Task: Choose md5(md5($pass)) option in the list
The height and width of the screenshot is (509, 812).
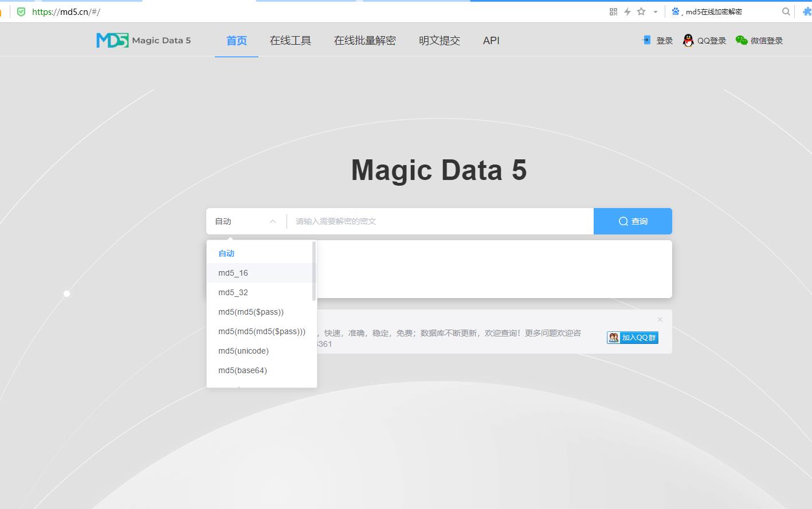Action: pyautogui.click(x=251, y=312)
